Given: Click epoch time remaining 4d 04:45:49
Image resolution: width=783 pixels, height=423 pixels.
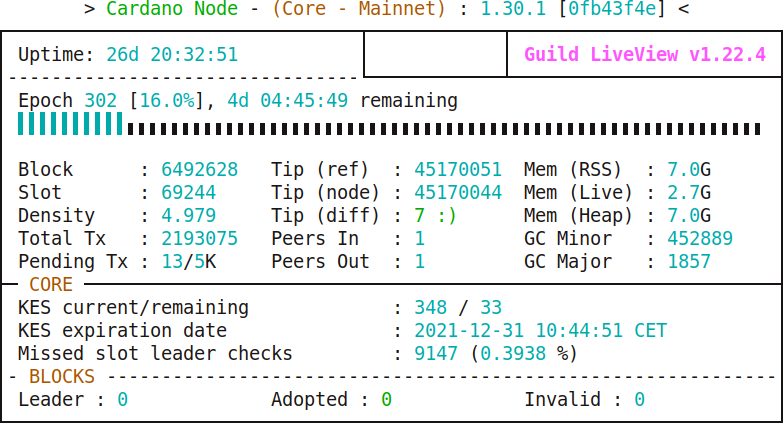Looking at the screenshot, I should point(288,101).
